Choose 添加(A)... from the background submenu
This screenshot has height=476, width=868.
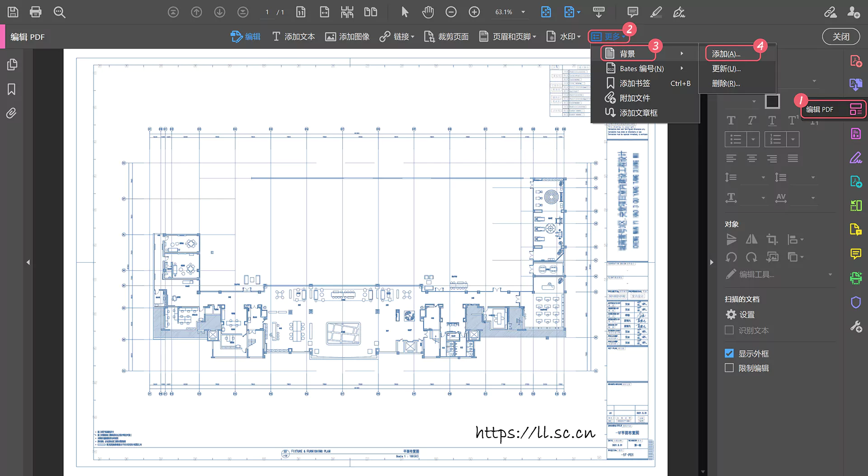pyautogui.click(x=726, y=54)
